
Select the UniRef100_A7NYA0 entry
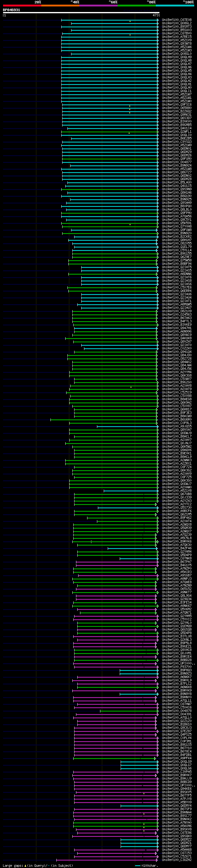point(177,823)
